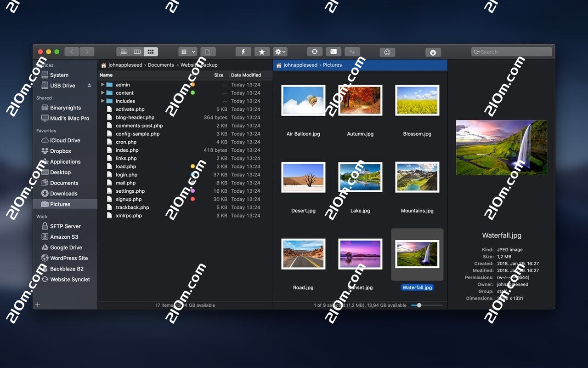Open the downloads activity arrow button
588x368 pixels.
(433, 52)
